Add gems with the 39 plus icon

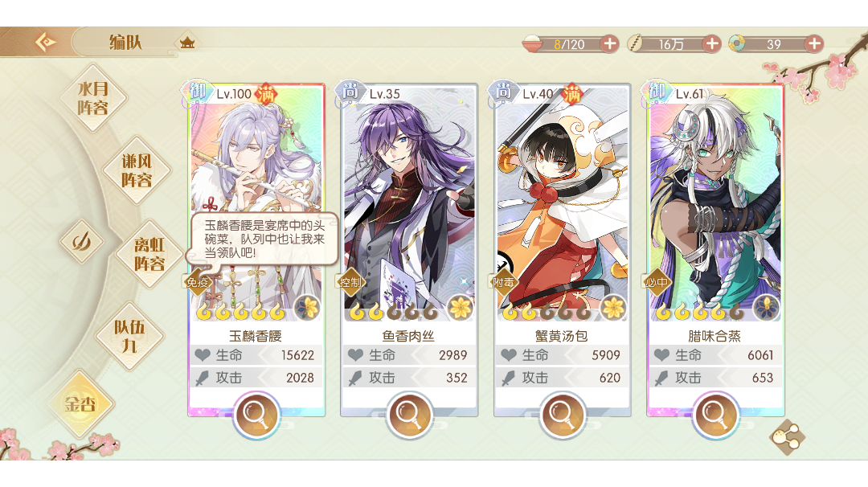(813, 43)
